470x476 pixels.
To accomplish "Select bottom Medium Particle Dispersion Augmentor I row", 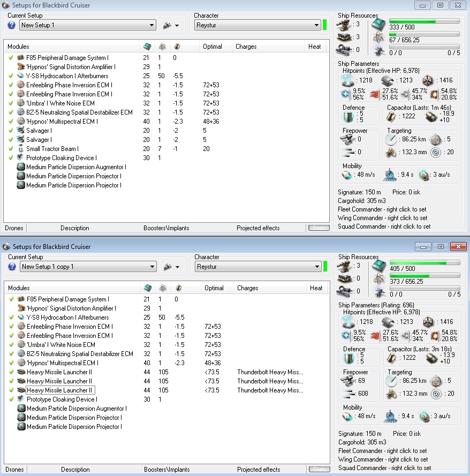I will click(x=166, y=409).
